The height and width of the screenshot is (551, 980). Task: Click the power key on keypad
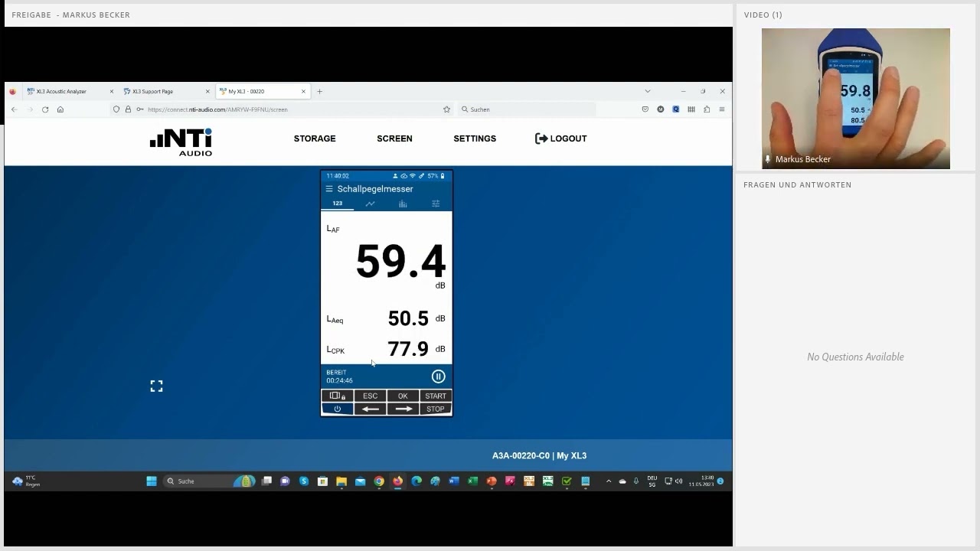pos(337,409)
